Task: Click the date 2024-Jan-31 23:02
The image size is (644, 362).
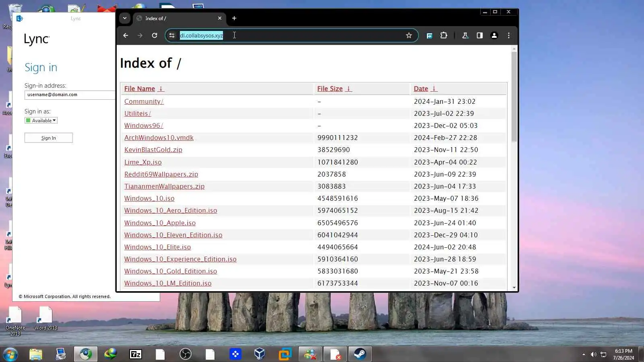Action: pos(445,101)
